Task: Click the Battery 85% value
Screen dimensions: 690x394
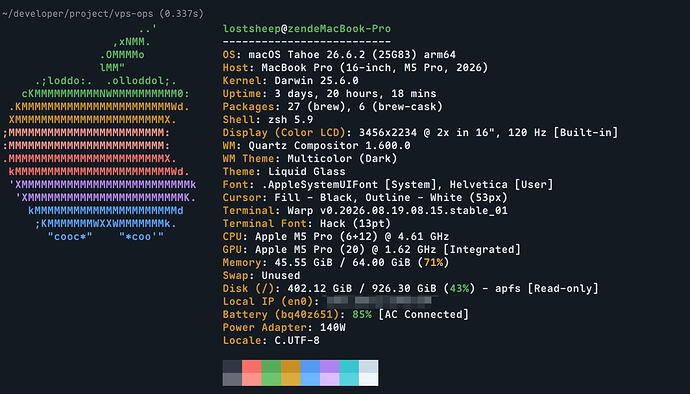Action: (x=362, y=314)
